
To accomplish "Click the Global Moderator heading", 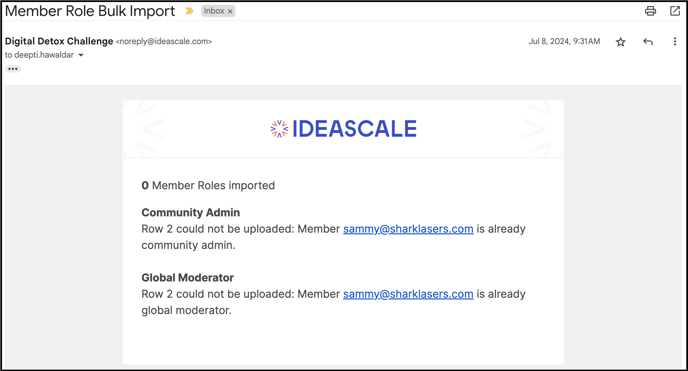I will click(187, 278).
